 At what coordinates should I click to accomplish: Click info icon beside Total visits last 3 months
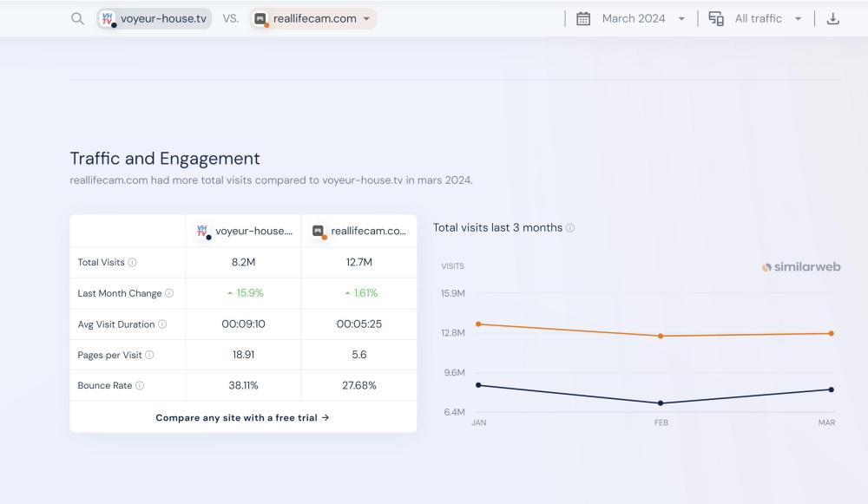tap(570, 228)
